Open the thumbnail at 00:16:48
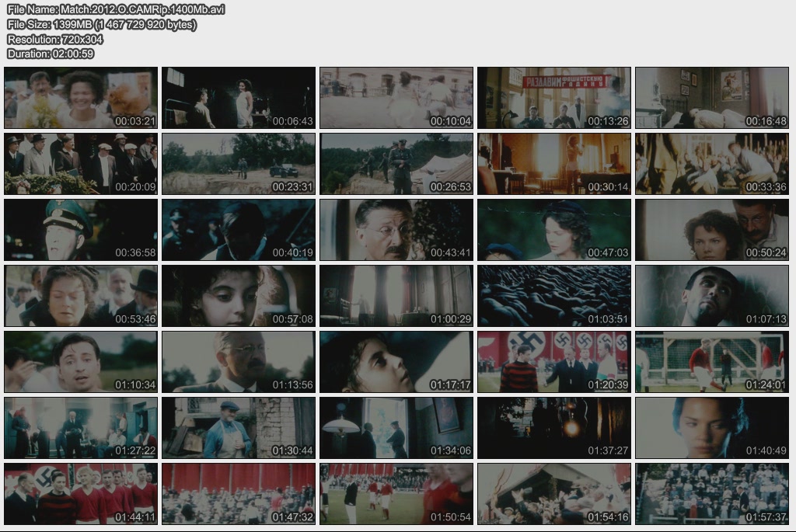796x532 pixels. click(712, 97)
